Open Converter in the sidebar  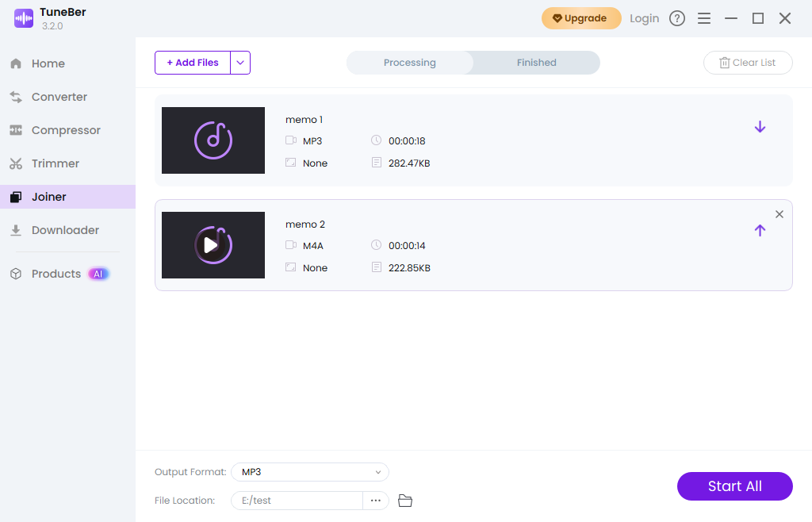[x=59, y=97]
